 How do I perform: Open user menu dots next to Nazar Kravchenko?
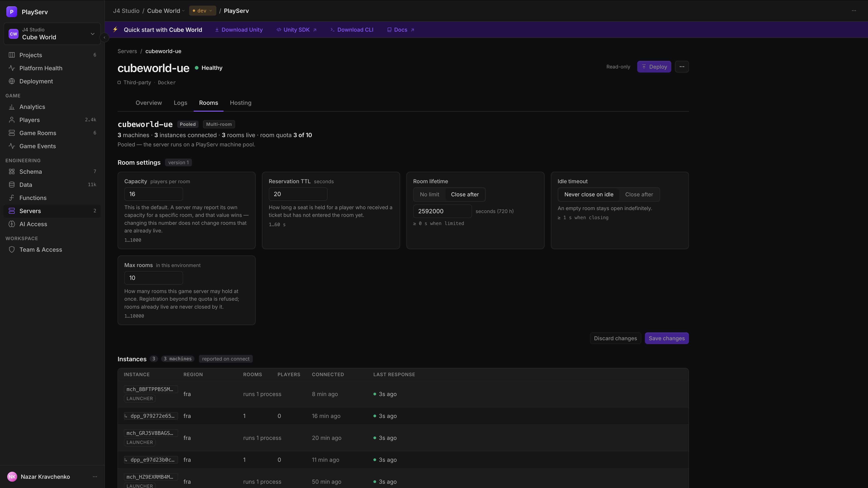point(95,476)
